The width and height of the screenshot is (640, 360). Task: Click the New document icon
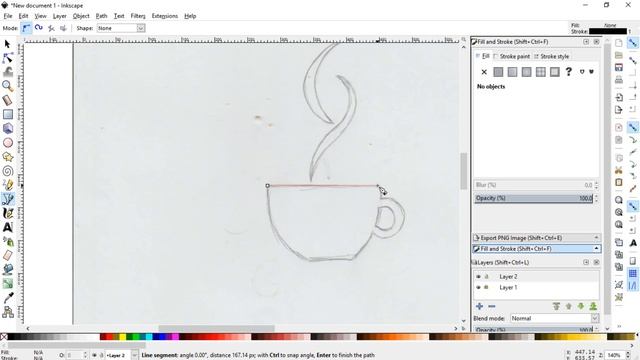coord(619,43)
